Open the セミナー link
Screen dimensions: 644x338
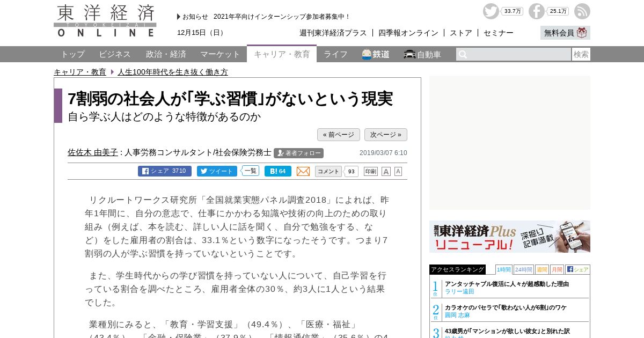coord(499,33)
